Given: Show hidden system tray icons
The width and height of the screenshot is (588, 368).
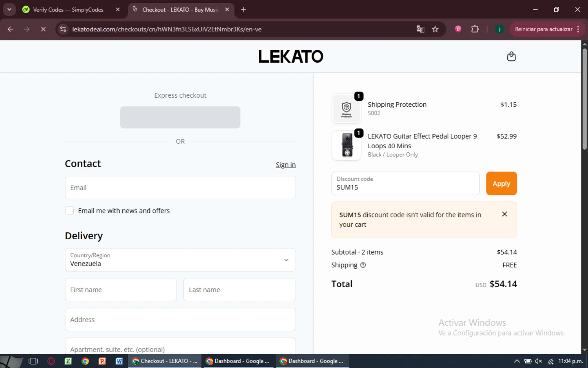Looking at the screenshot, I should pyautogui.click(x=517, y=361).
